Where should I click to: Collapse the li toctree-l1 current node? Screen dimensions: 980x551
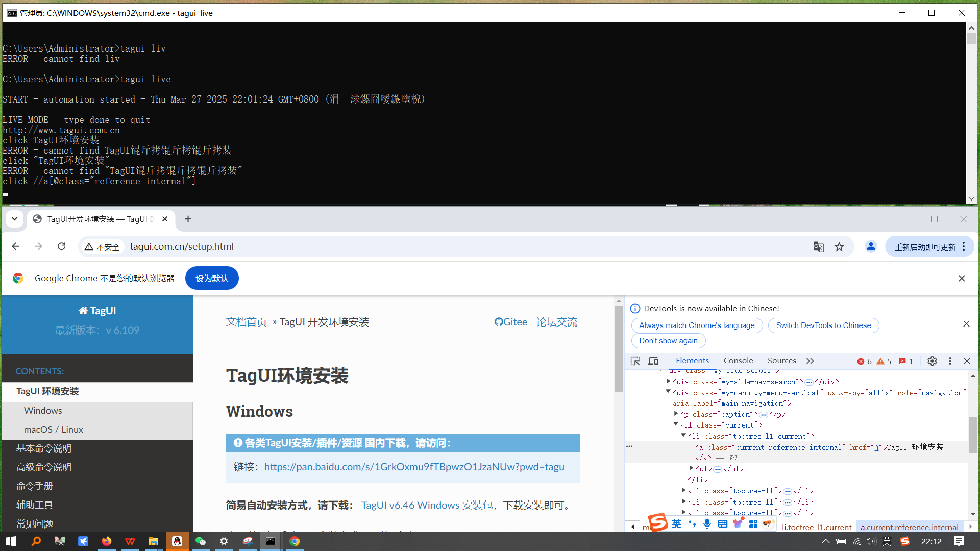pos(683,436)
